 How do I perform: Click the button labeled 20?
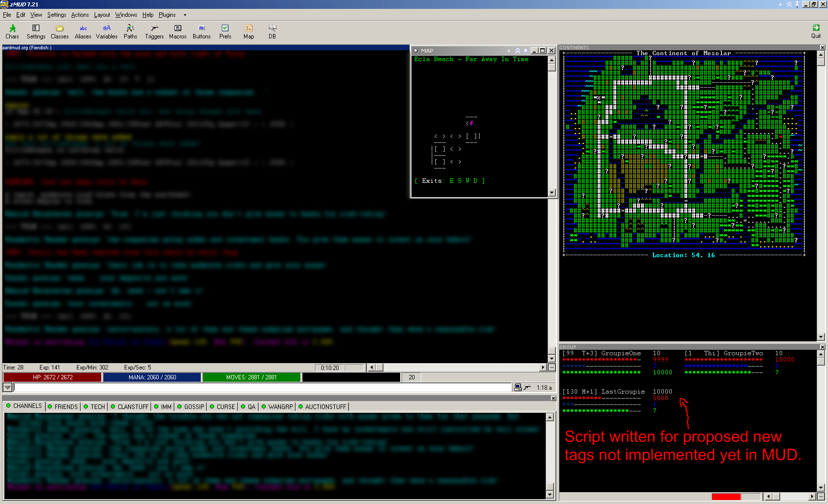click(412, 377)
